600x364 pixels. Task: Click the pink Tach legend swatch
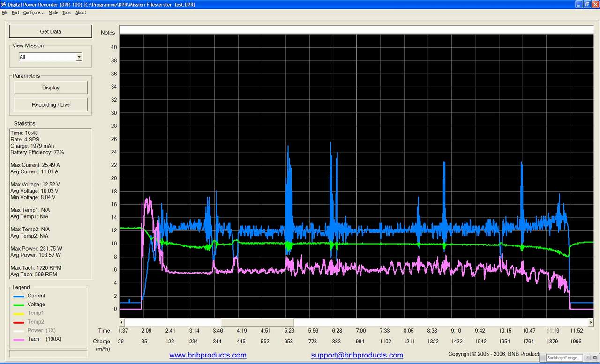(x=19, y=339)
